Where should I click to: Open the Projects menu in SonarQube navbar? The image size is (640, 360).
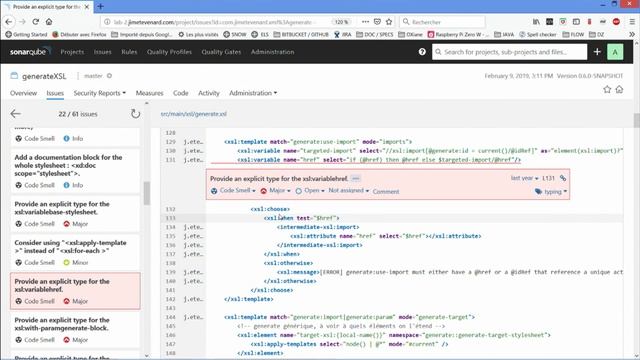[x=72, y=52]
